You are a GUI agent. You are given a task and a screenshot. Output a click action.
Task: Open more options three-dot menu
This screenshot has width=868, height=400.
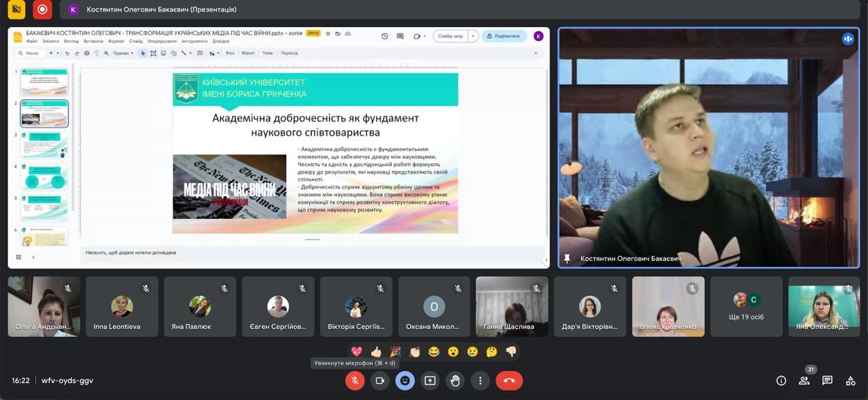480,381
